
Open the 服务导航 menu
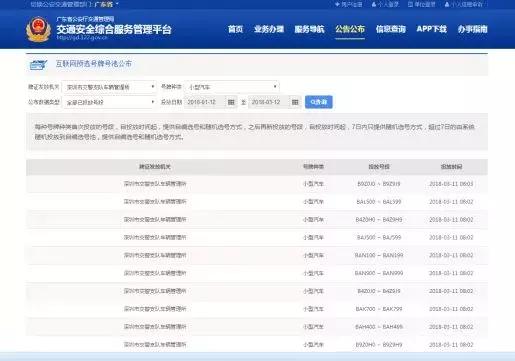(309, 29)
